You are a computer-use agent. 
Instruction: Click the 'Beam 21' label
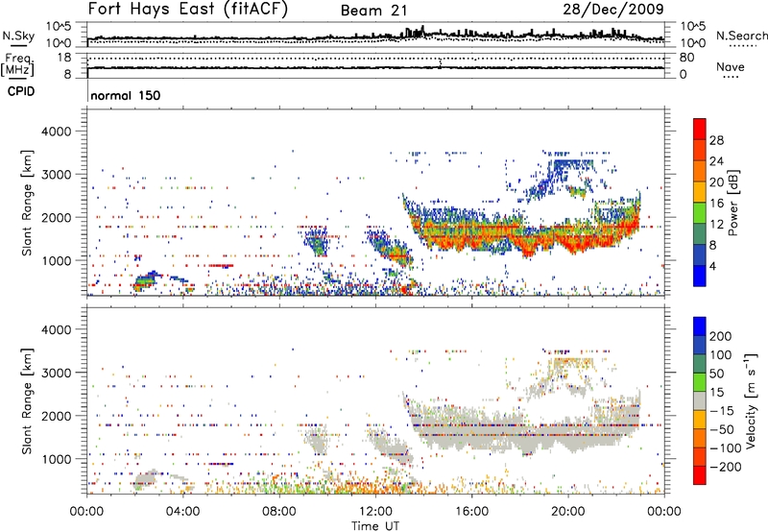[x=373, y=11]
